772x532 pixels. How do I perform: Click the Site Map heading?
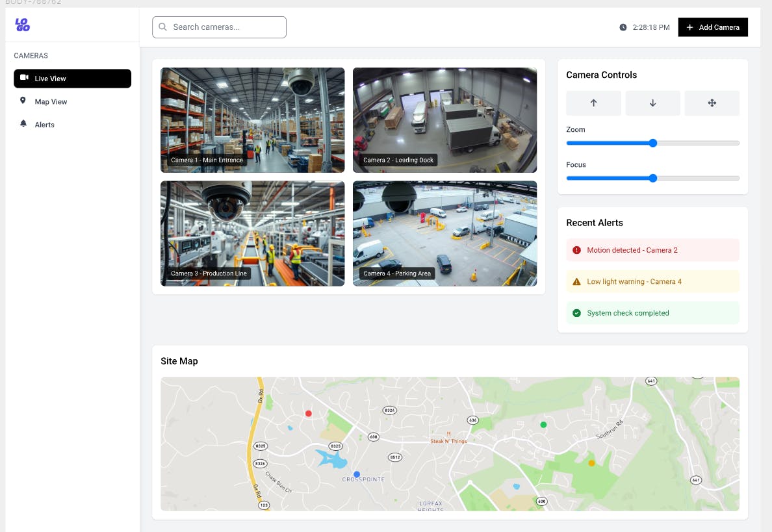click(x=179, y=361)
